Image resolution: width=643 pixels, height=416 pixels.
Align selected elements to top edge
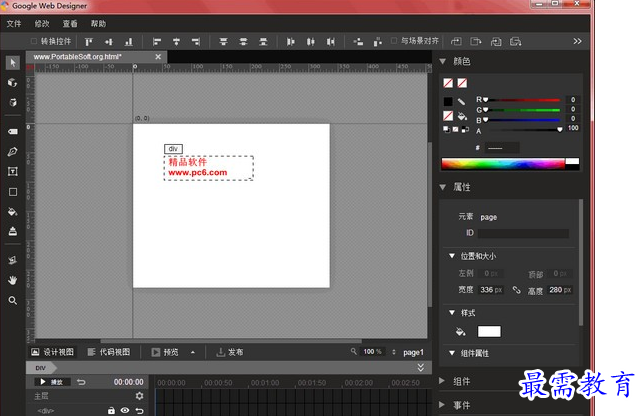pos(89,41)
